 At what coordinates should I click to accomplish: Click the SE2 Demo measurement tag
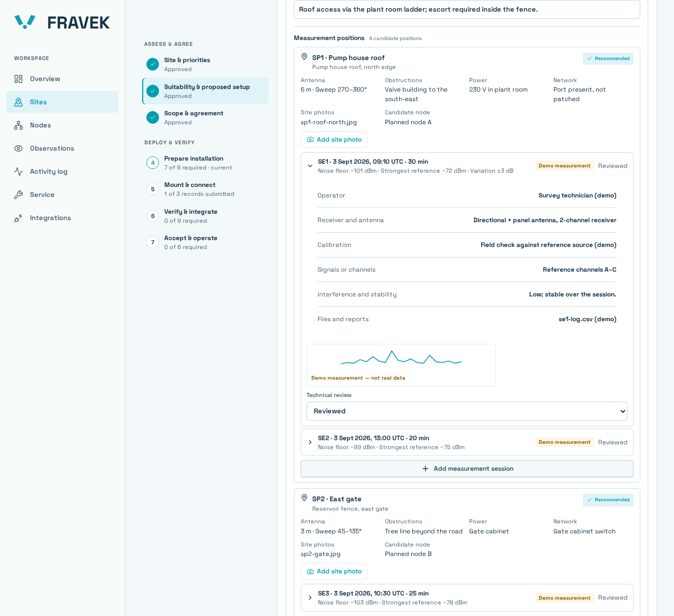point(564,442)
